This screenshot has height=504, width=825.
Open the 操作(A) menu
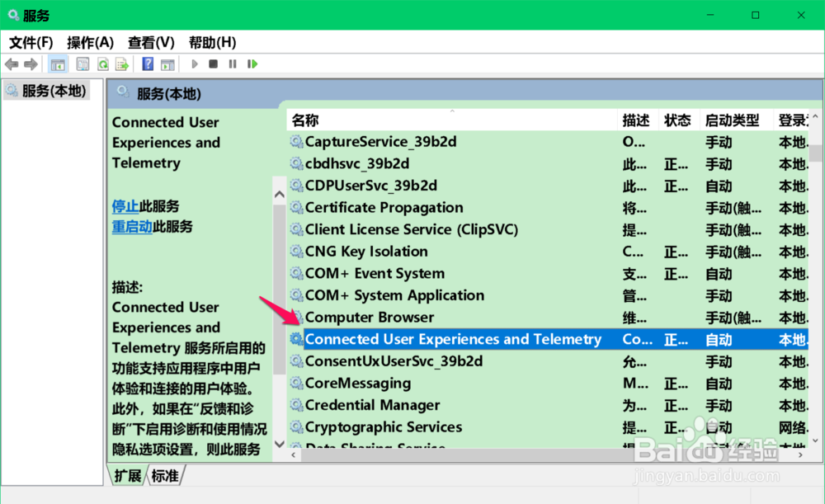click(x=91, y=43)
